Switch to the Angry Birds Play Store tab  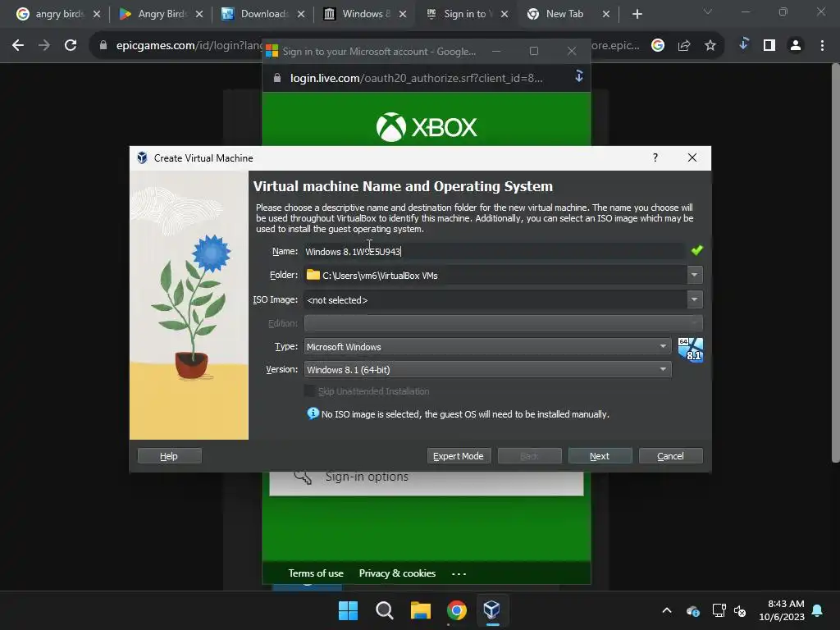161,14
